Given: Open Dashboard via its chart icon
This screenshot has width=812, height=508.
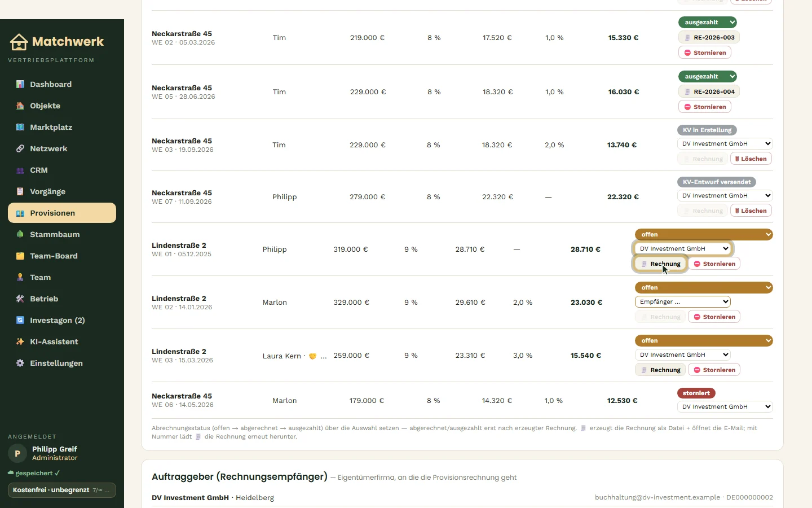Looking at the screenshot, I should tap(20, 84).
